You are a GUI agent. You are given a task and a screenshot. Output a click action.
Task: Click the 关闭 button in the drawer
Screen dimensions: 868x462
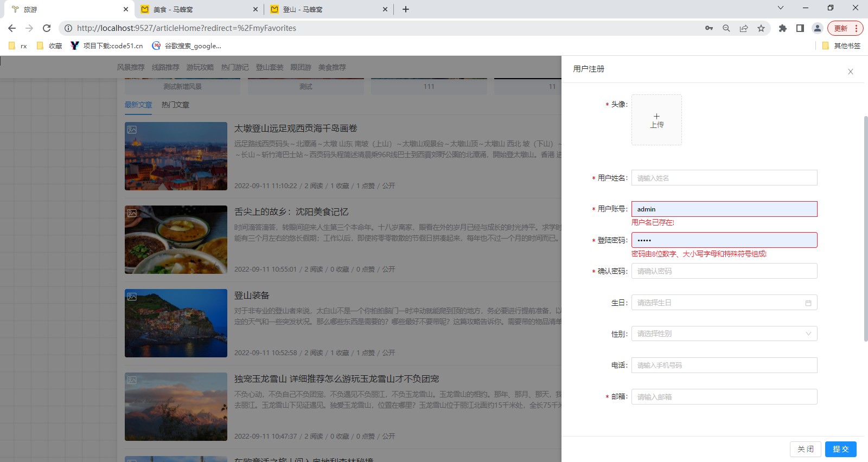806,449
